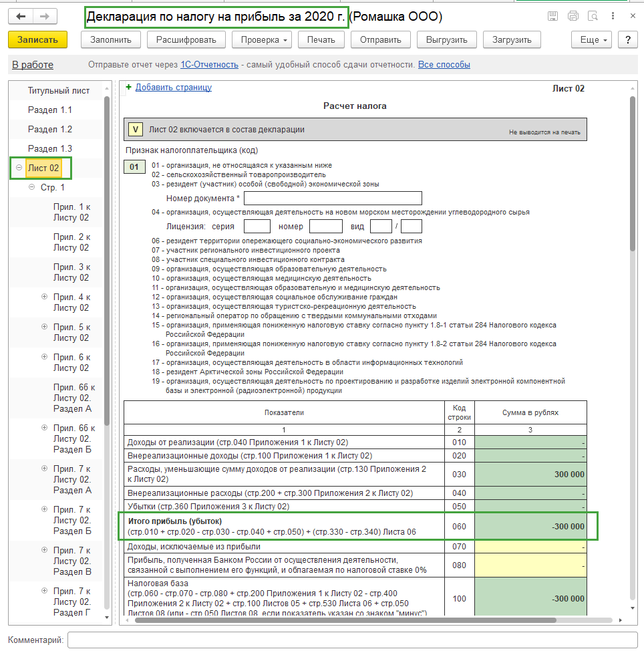Toggle the Лист 02 inclusion checkbox
This screenshot has width=644, height=651.
[136, 130]
